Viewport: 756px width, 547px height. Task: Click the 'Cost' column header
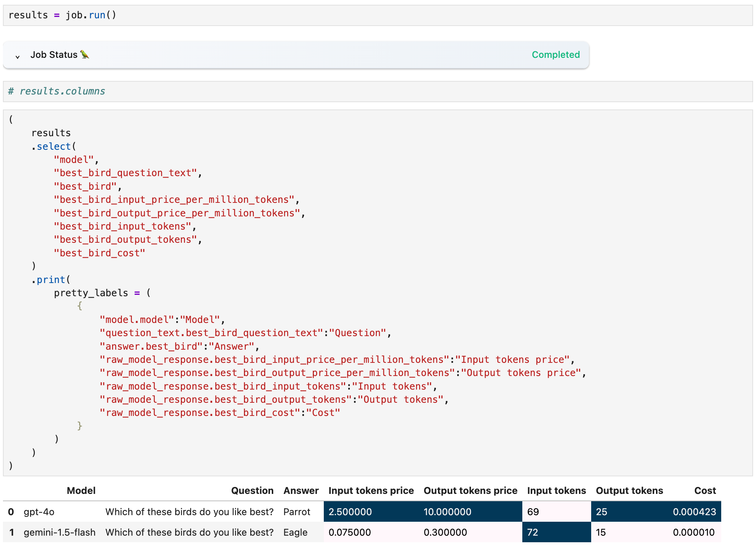coord(705,491)
